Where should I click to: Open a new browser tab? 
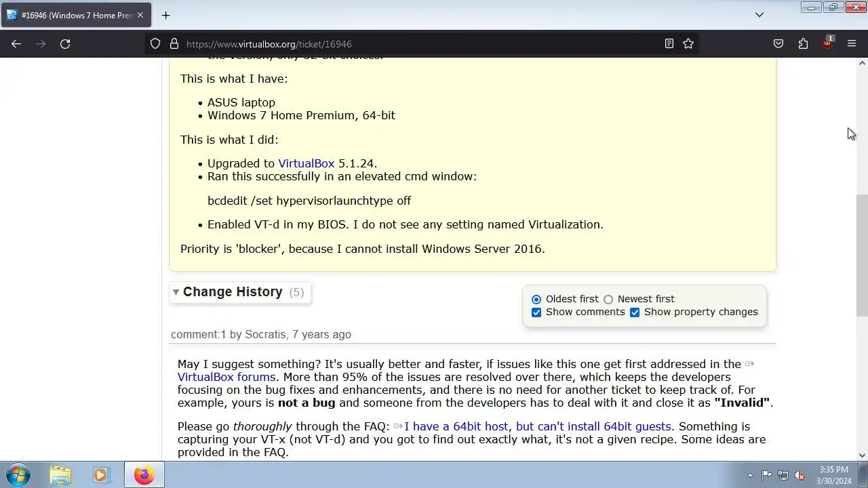pyautogui.click(x=165, y=15)
